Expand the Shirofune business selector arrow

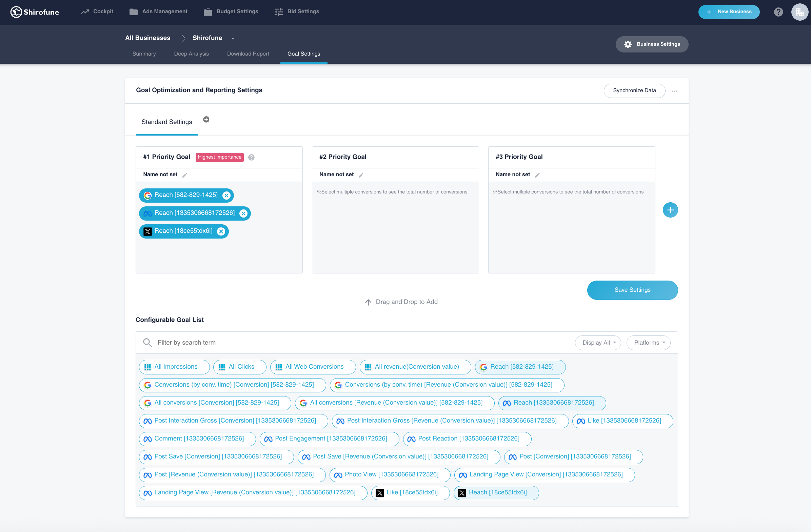point(233,39)
